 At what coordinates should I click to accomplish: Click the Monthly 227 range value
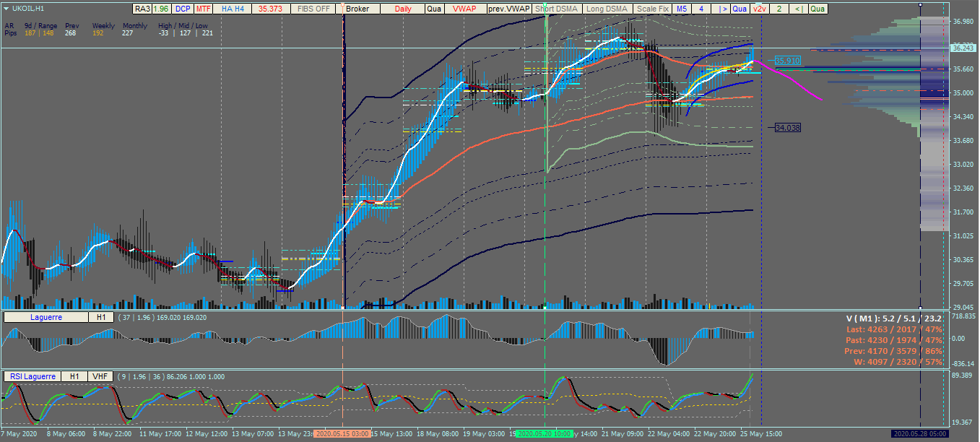pyautogui.click(x=127, y=32)
